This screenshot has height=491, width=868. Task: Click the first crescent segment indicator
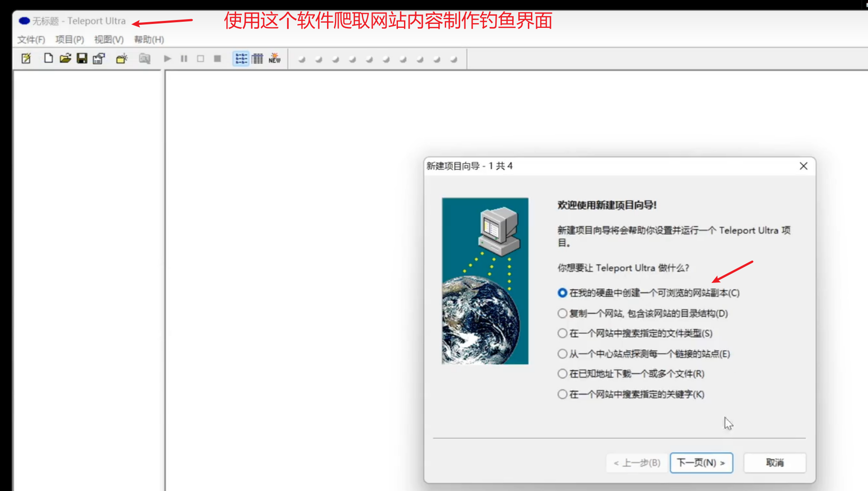tap(301, 59)
